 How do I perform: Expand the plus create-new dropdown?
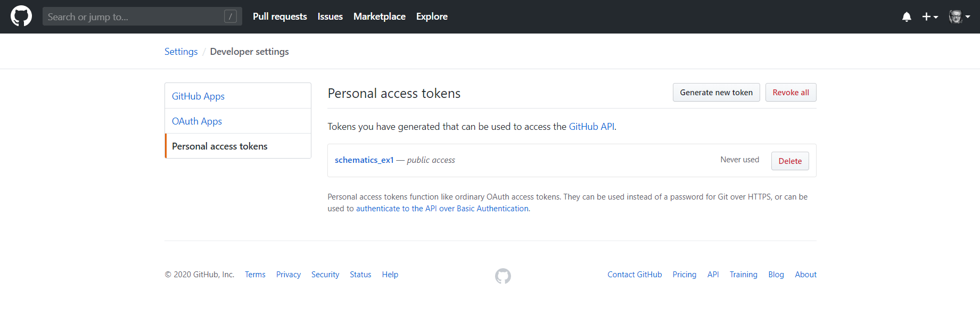pos(929,17)
